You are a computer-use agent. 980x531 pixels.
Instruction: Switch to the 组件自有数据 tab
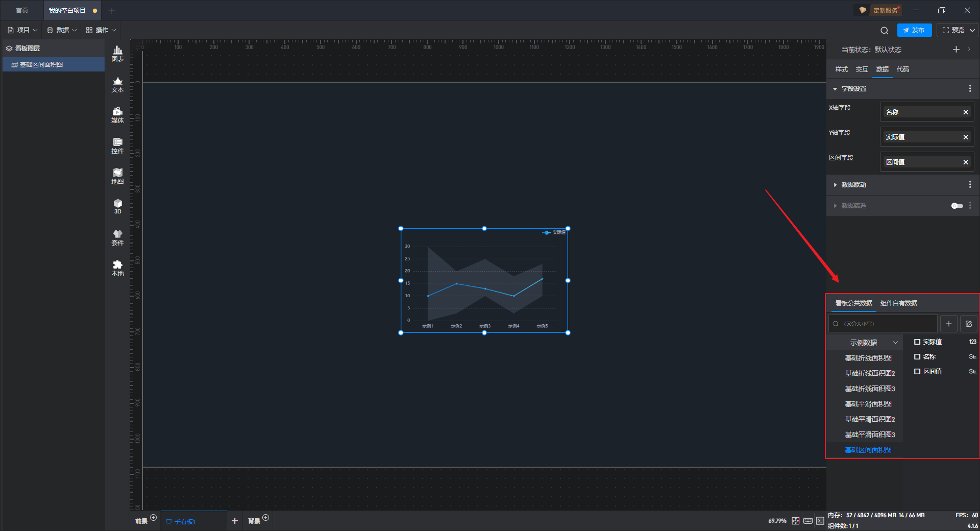tap(899, 303)
